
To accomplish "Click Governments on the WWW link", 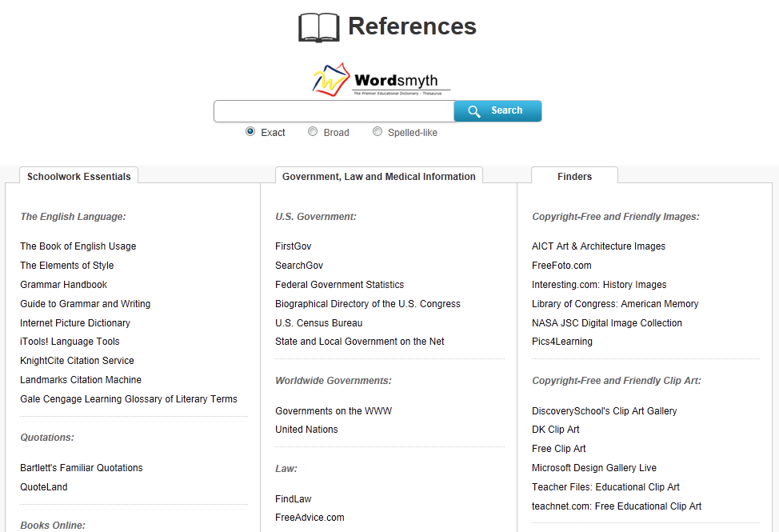I will [x=334, y=410].
